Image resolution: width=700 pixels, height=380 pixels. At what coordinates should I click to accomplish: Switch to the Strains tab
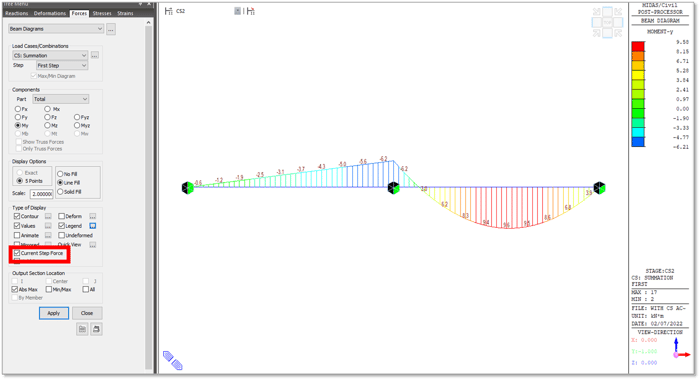coord(125,13)
